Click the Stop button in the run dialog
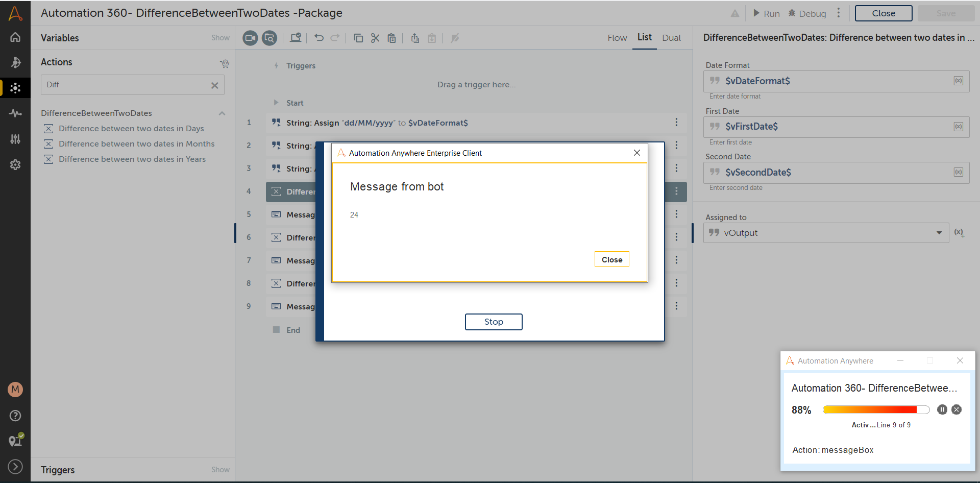 pos(494,322)
